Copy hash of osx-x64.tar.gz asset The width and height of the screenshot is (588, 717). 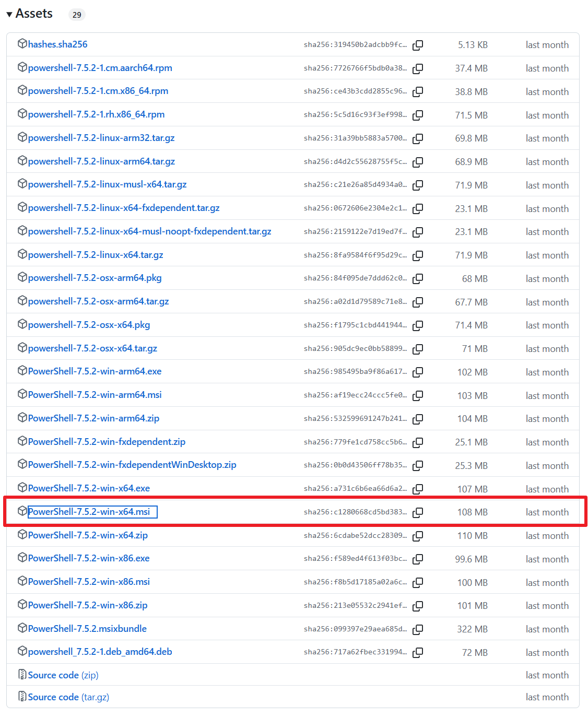tap(418, 349)
